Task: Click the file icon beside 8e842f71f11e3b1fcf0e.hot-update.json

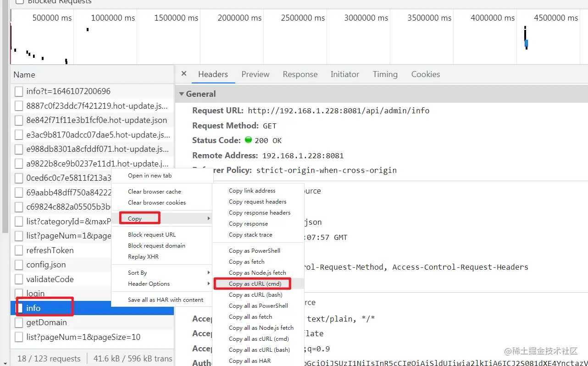Action: 18,120
